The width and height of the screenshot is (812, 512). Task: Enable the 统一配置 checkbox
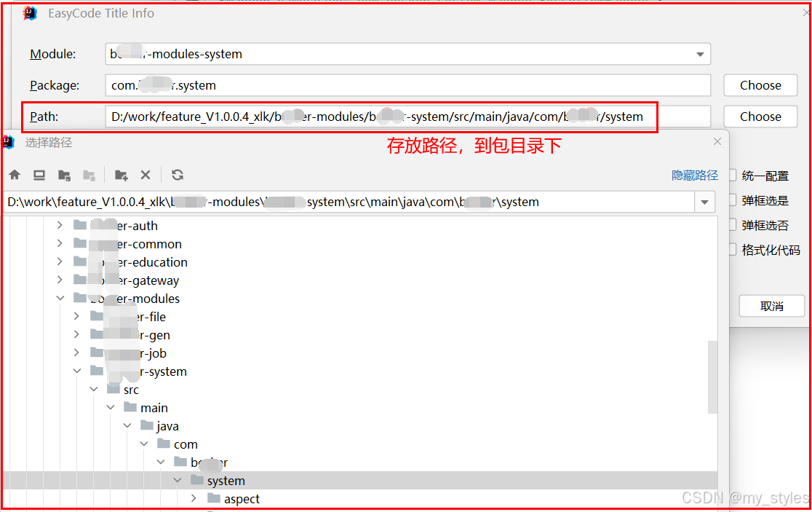(731, 176)
